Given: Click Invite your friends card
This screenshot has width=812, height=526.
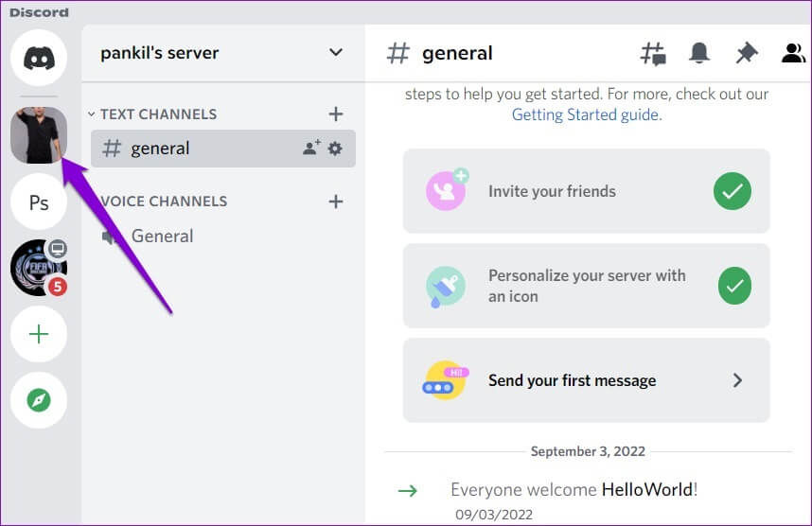Looking at the screenshot, I should click(x=586, y=191).
